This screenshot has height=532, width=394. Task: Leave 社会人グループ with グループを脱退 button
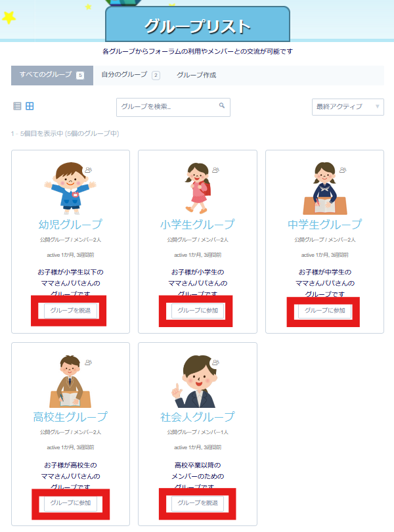198,504
